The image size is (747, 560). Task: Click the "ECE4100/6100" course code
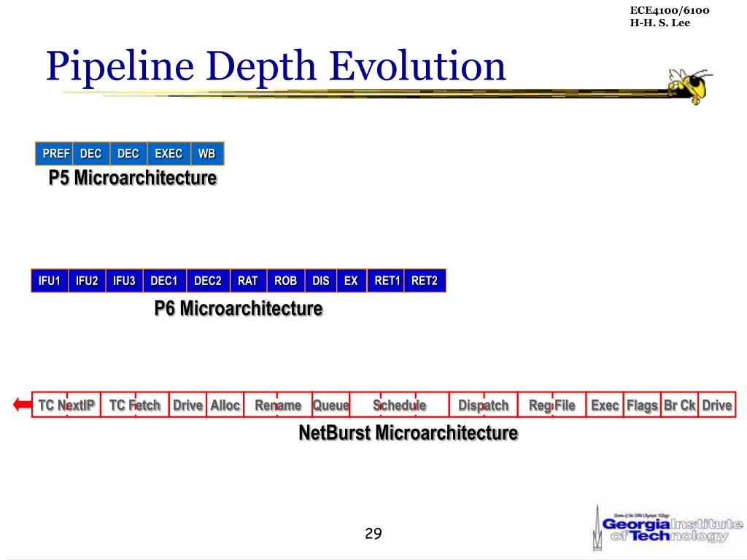click(670, 10)
